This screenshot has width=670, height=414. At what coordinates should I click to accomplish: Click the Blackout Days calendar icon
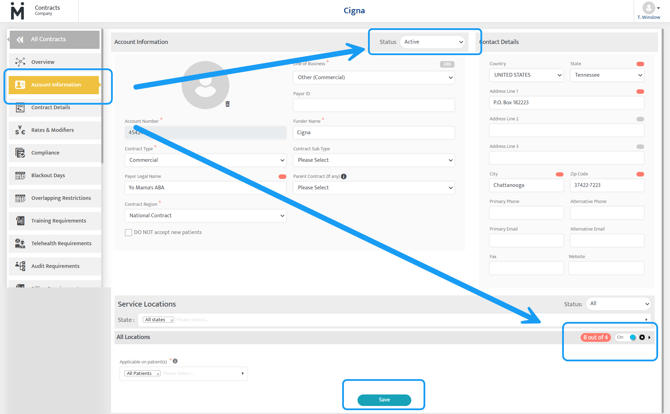(20, 176)
